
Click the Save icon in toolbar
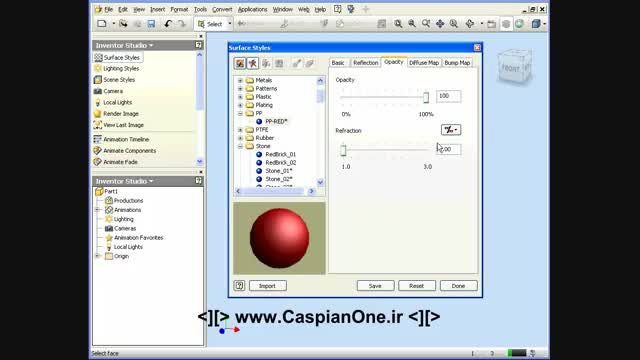(x=151, y=24)
